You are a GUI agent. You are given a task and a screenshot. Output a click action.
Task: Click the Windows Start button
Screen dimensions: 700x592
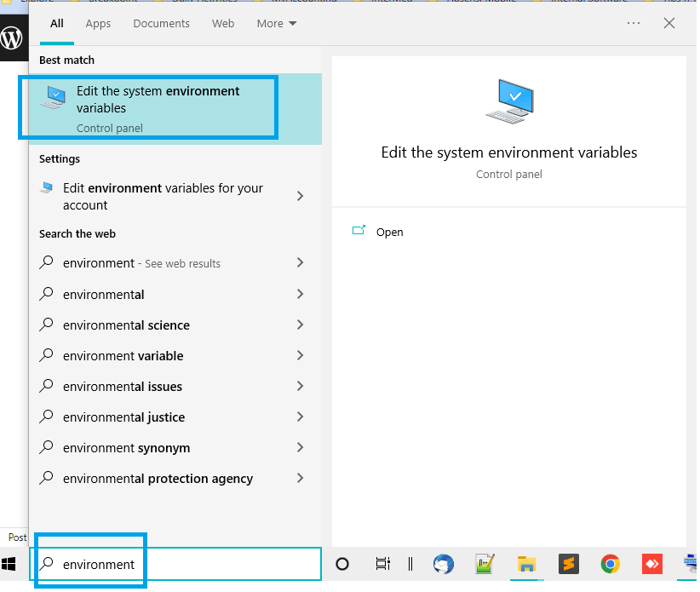click(10, 564)
